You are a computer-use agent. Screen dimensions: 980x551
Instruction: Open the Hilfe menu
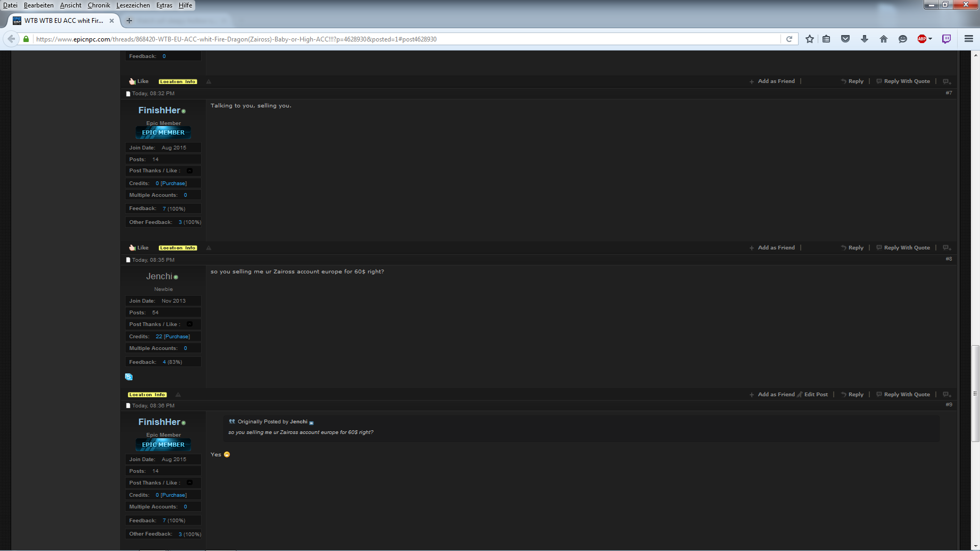[185, 5]
